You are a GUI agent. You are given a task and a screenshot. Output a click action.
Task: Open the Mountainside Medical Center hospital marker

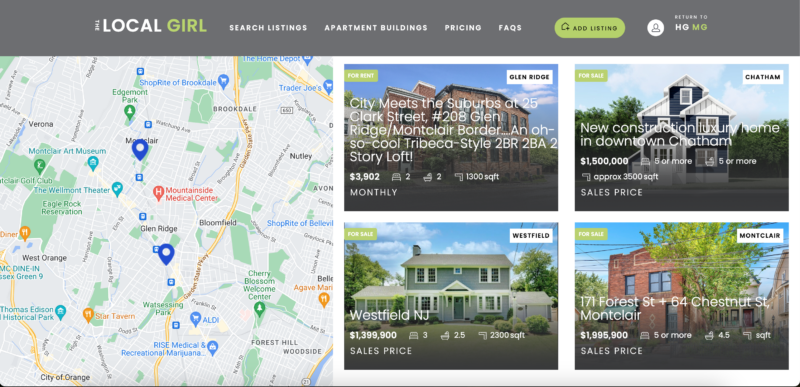(x=158, y=193)
